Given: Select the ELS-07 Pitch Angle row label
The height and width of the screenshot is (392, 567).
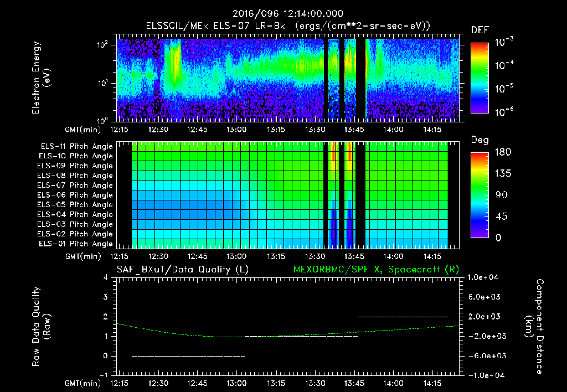Looking at the screenshot, I should click(x=75, y=185).
